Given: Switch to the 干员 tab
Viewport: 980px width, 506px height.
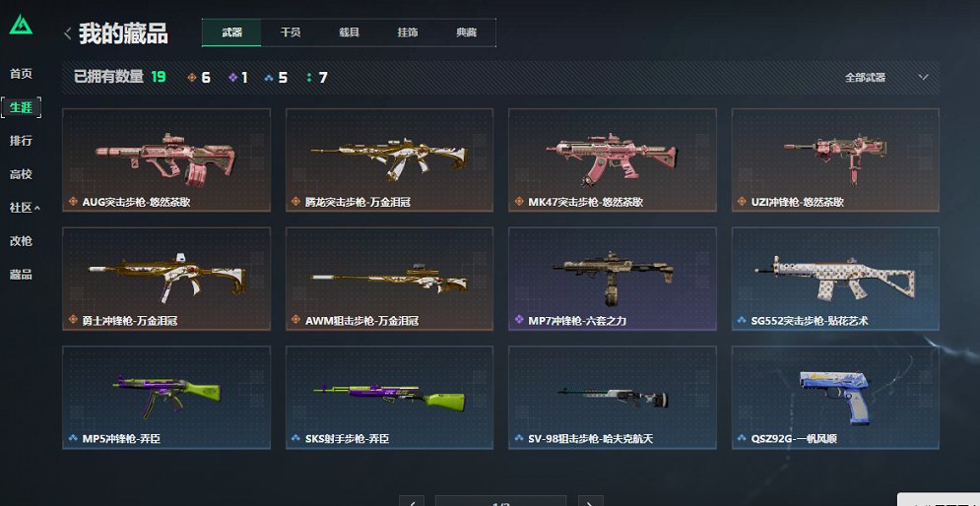Looking at the screenshot, I should pos(291,32).
